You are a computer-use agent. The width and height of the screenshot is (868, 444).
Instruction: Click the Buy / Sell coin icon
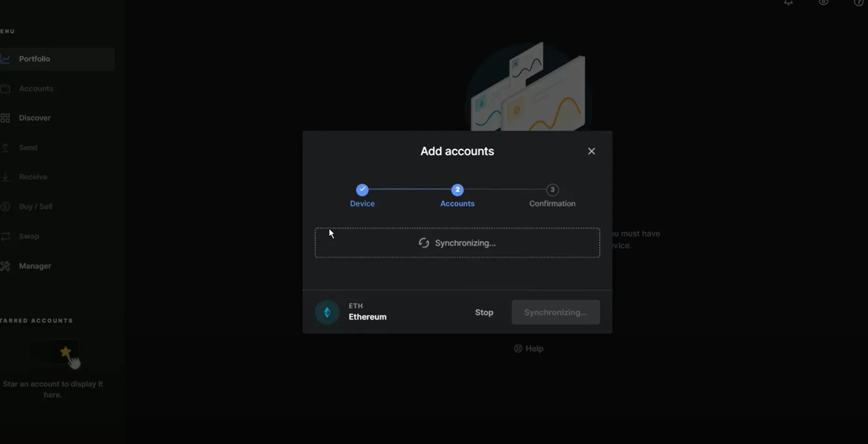tap(5, 207)
